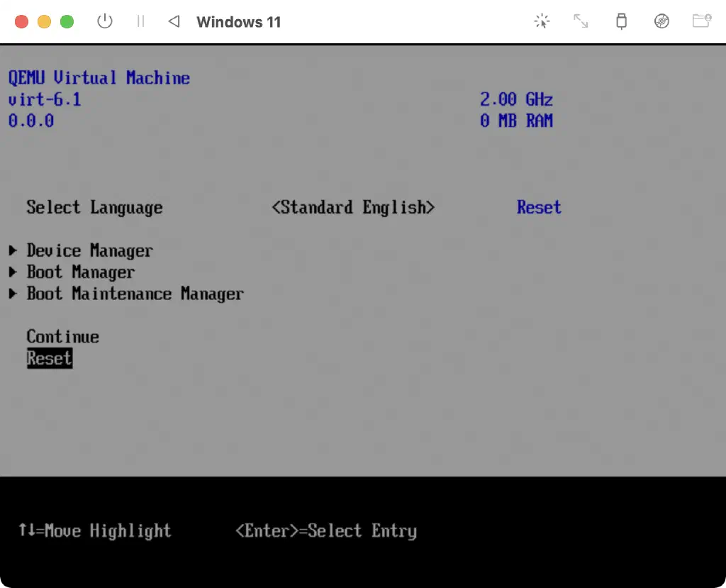Viewport: 726px width, 588px height.
Task: Click the resize display arrows icon
Action: (x=581, y=21)
